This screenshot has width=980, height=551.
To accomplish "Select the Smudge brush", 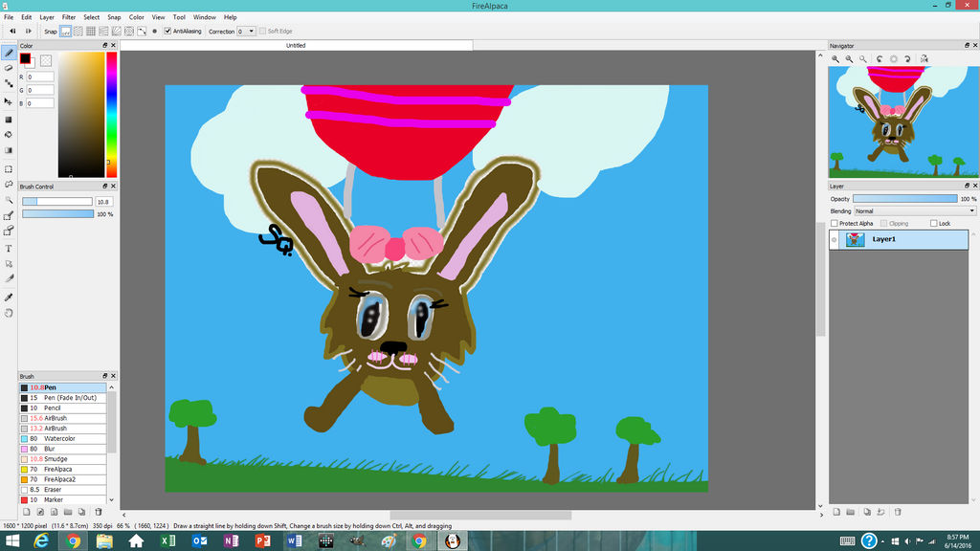I will click(62, 459).
